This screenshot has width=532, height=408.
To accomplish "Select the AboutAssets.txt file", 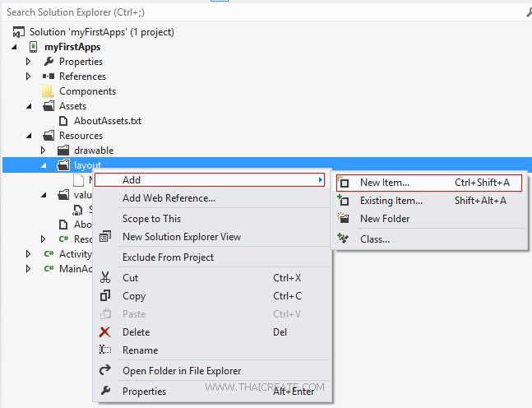I will coord(108,121).
